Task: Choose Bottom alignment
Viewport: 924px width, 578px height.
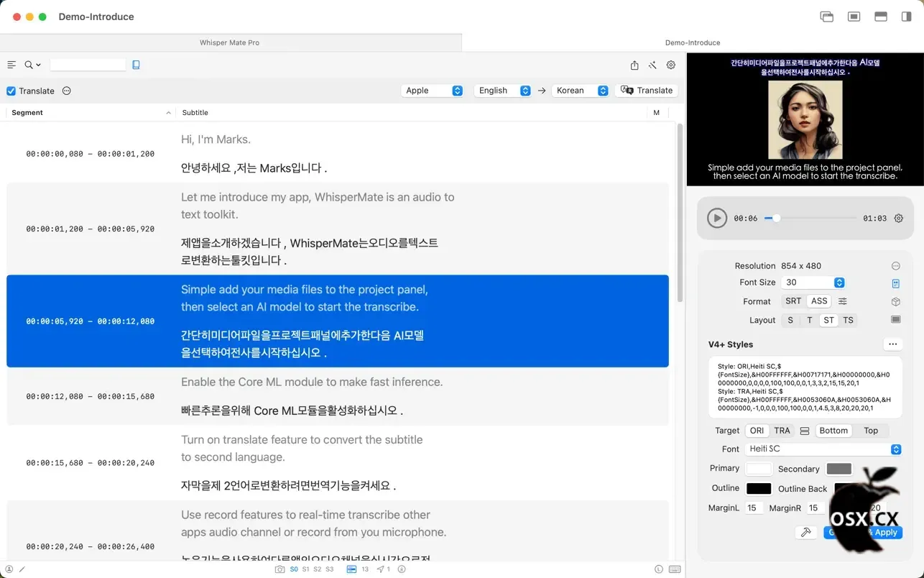Action: tap(833, 431)
